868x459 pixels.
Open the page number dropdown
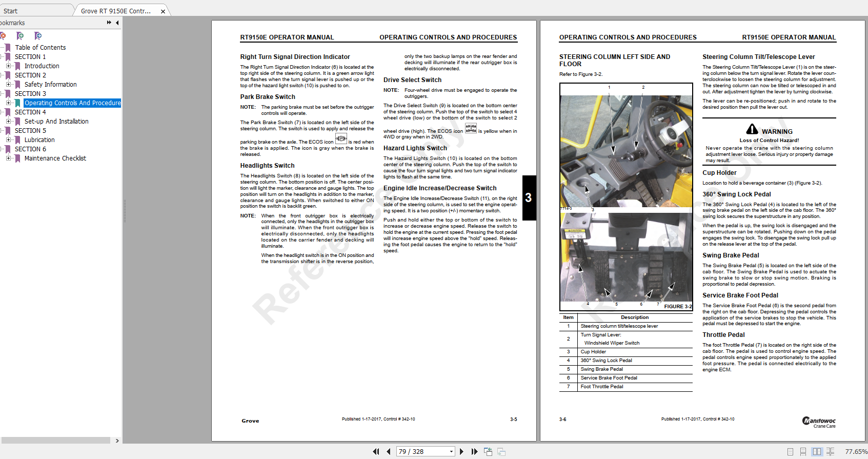tap(451, 452)
